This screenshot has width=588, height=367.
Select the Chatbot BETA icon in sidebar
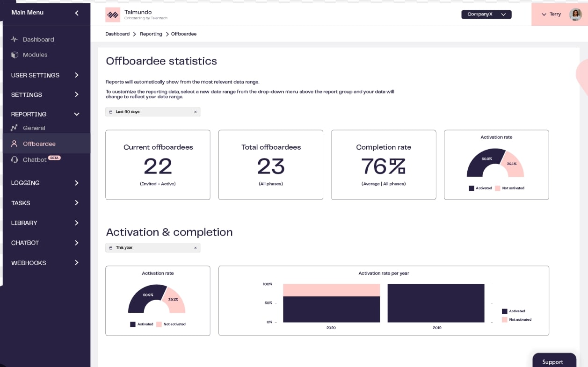pyautogui.click(x=15, y=159)
